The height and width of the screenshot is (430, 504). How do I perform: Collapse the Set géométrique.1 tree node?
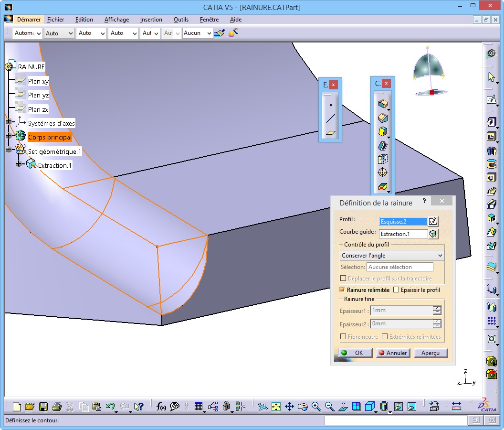point(9,150)
